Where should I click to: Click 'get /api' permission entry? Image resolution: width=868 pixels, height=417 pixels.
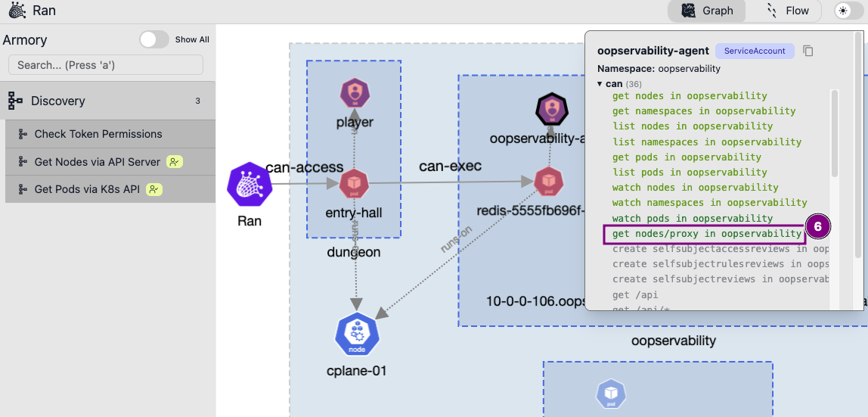[x=635, y=295]
